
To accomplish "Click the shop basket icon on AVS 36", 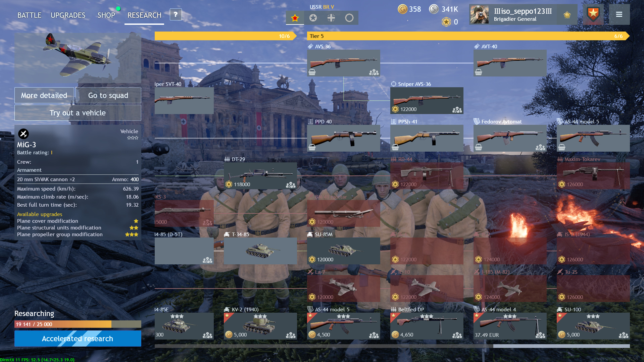I will (x=312, y=72).
